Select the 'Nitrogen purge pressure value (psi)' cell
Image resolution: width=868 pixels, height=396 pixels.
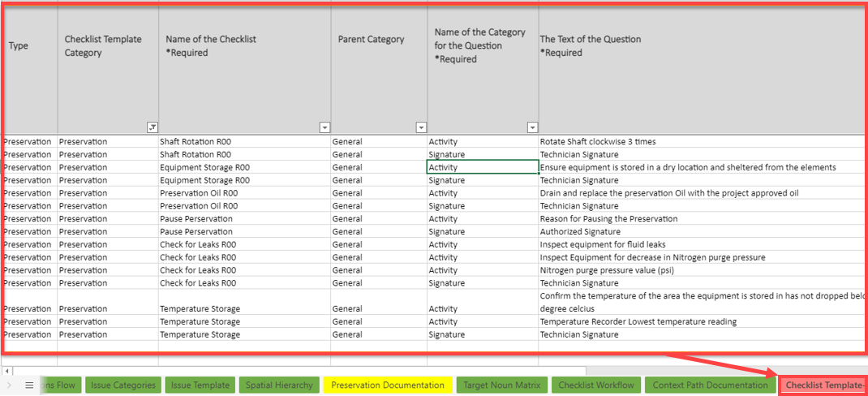tap(606, 270)
